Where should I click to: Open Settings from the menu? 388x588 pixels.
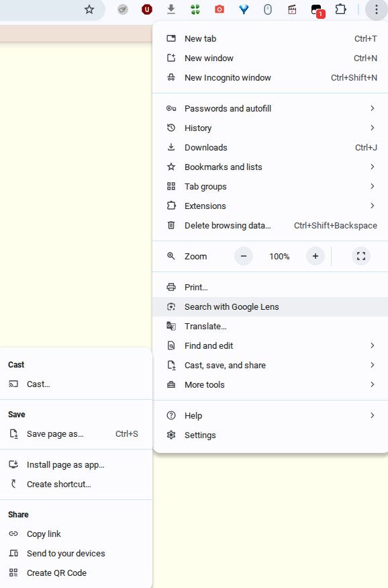point(270,435)
